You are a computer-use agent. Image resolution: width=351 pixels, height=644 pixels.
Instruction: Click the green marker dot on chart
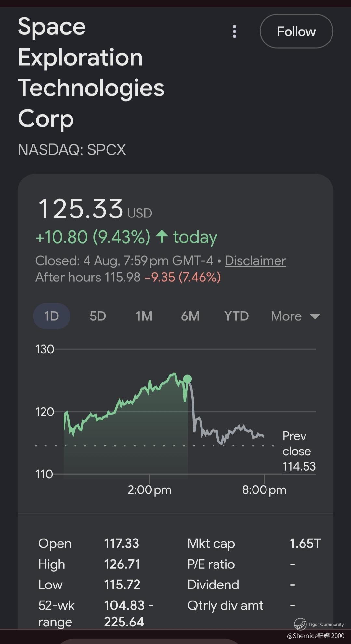click(x=188, y=379)
